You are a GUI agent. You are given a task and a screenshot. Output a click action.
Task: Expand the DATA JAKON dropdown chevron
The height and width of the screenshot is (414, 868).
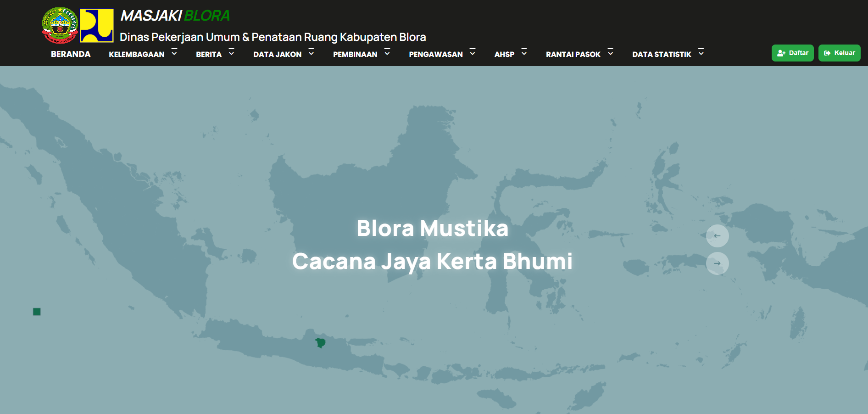[311, 53]
